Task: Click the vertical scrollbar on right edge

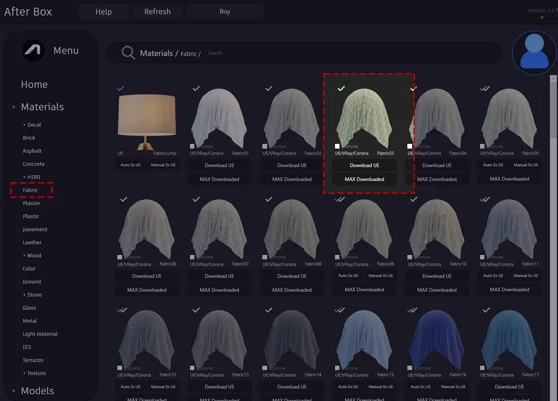Action: (553, 107)
